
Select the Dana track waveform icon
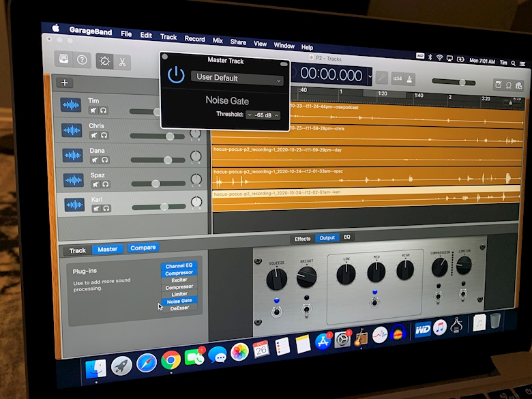pyautogui.click(x=72, y=156)
